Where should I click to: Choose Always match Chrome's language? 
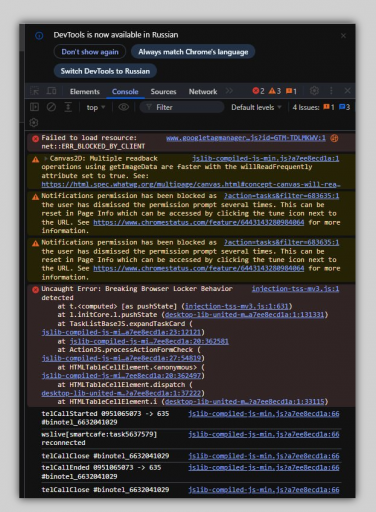193,52
